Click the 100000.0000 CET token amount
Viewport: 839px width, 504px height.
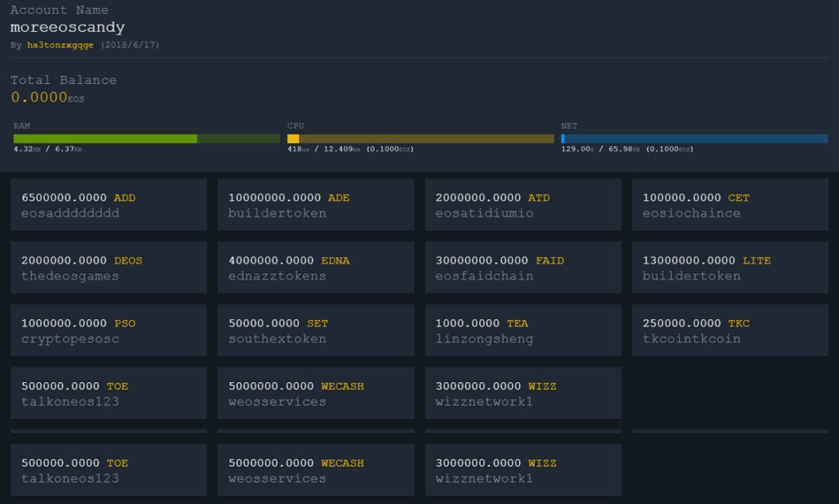pos(695,197)
